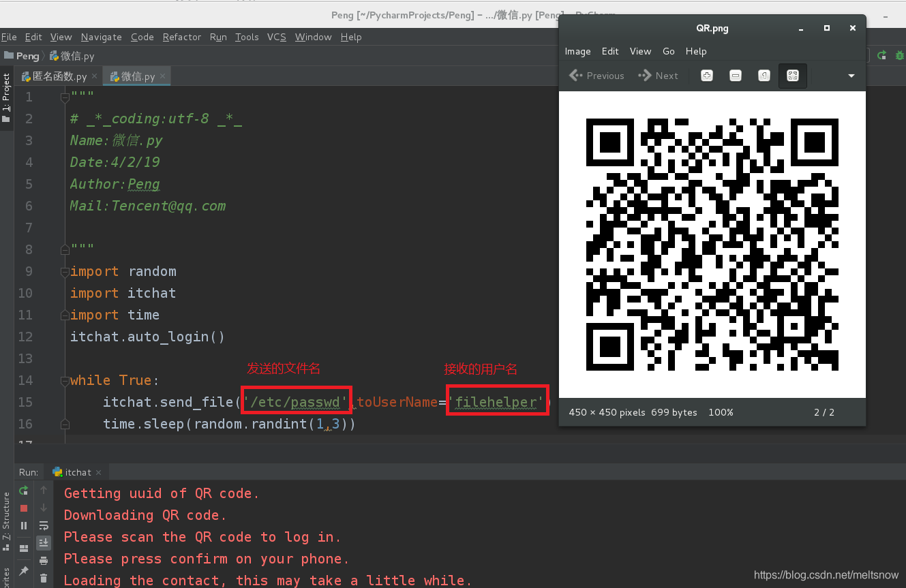Click QR code image in viewer

point(712,245)
